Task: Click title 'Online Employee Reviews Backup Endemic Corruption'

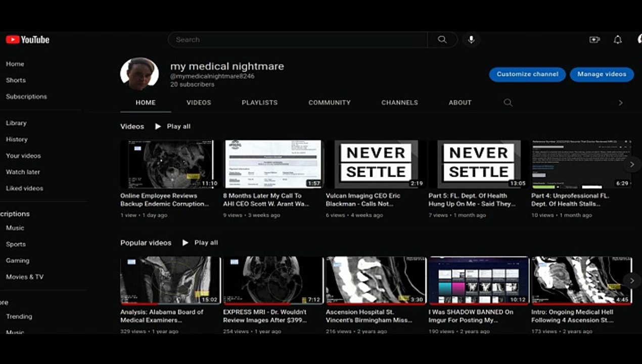Action: (165, 200)
